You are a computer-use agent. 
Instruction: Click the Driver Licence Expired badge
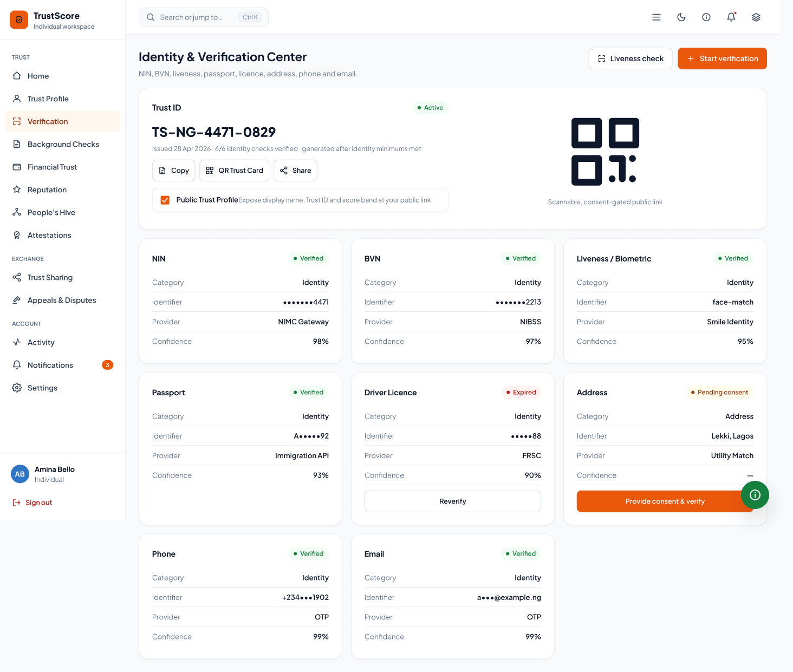[521, 392]
